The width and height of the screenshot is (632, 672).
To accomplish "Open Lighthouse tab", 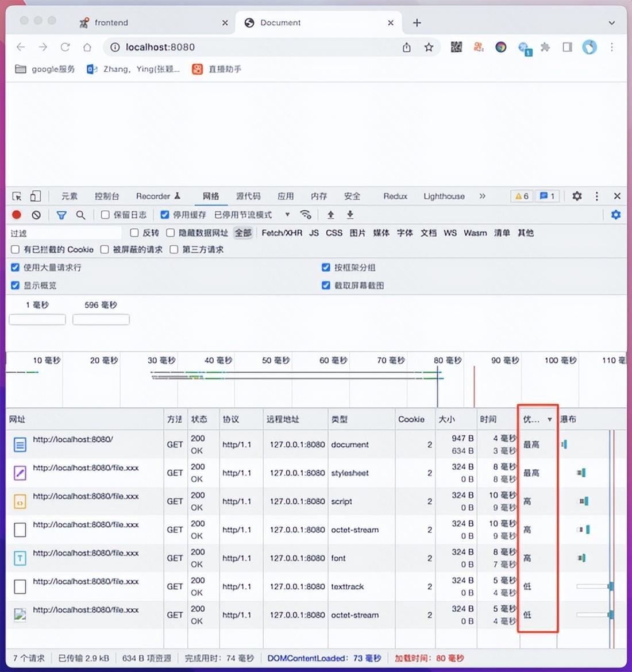I will point(444,196).
